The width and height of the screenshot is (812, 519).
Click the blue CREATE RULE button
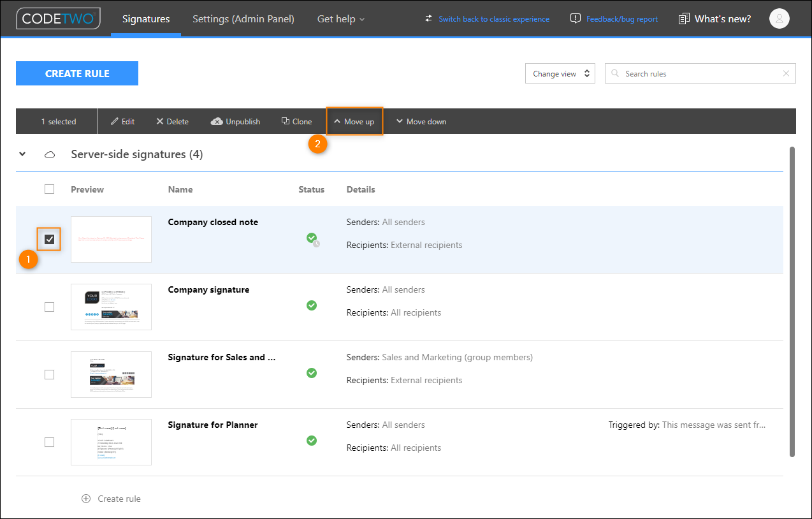[x=77, y=73]
